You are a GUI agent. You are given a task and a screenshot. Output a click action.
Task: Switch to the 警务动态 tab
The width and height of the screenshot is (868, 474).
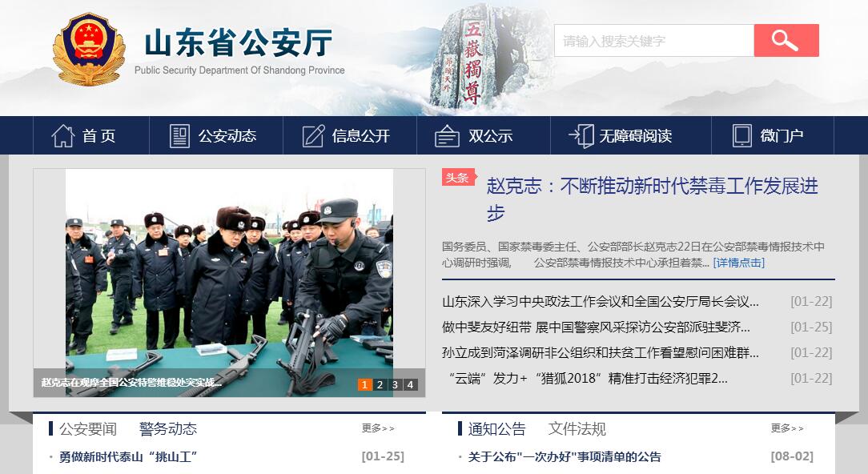pos(167,428)
